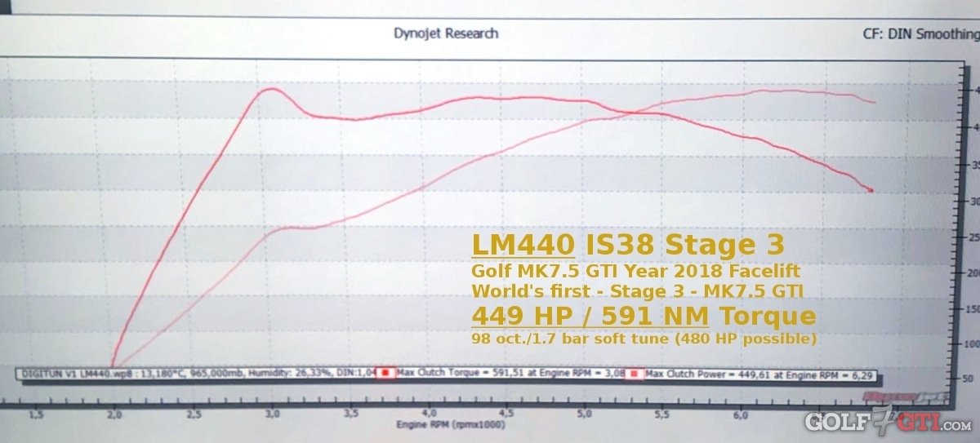Click the 2,0 tick label on RPM axis
The image size is (980, 443).
(115, 414)
